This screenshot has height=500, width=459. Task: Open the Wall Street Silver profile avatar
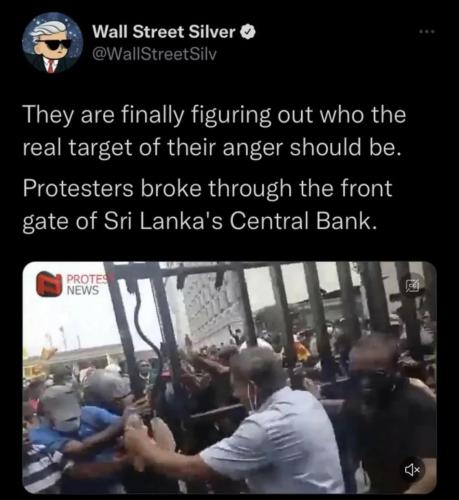53,43
